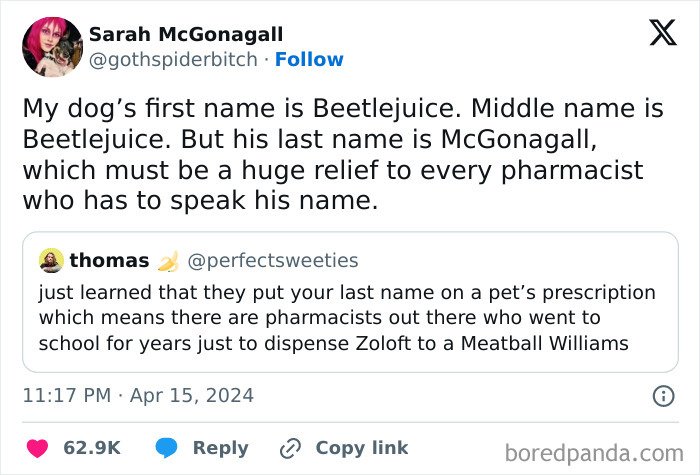Open the 11:17 PM Apr 15, 2024 timestamp
Viewport: 700px width, 475px height.
(138, 396)
